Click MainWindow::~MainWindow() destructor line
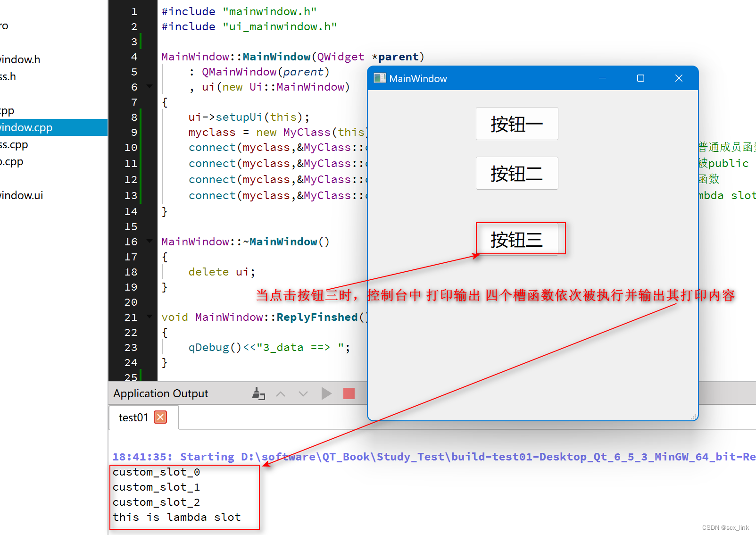This screenshot has height=535, width=756. tap(245, 242)
